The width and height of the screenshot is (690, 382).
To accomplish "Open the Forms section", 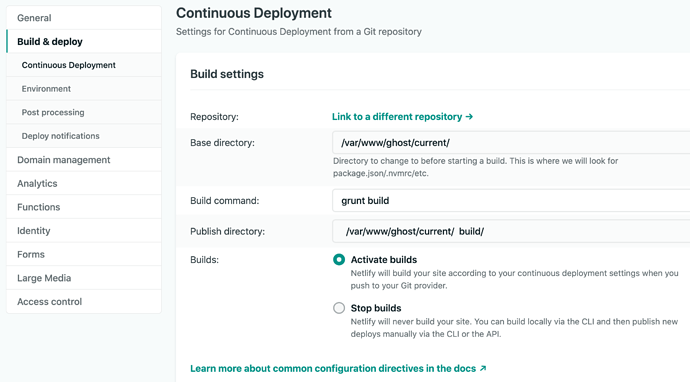I will [x=84, y=254].
